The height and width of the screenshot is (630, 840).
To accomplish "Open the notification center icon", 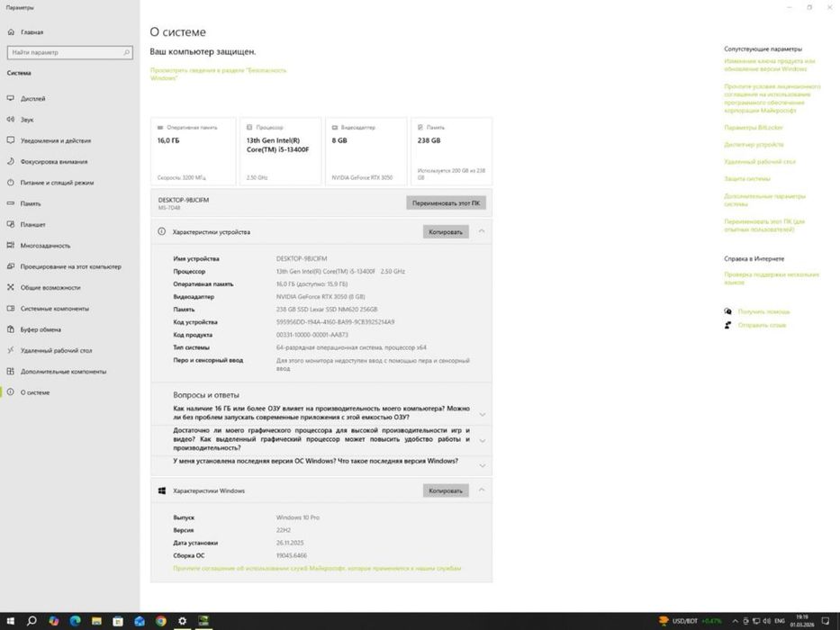I will [x=826, y=621].
